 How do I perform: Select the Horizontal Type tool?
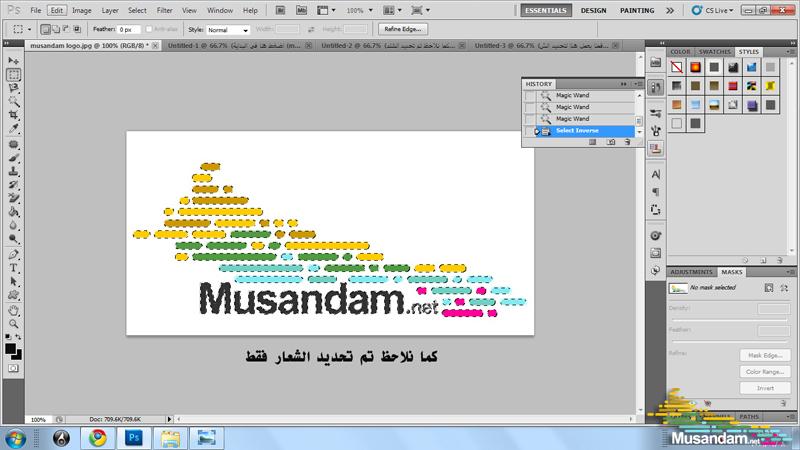coord(13,268)
